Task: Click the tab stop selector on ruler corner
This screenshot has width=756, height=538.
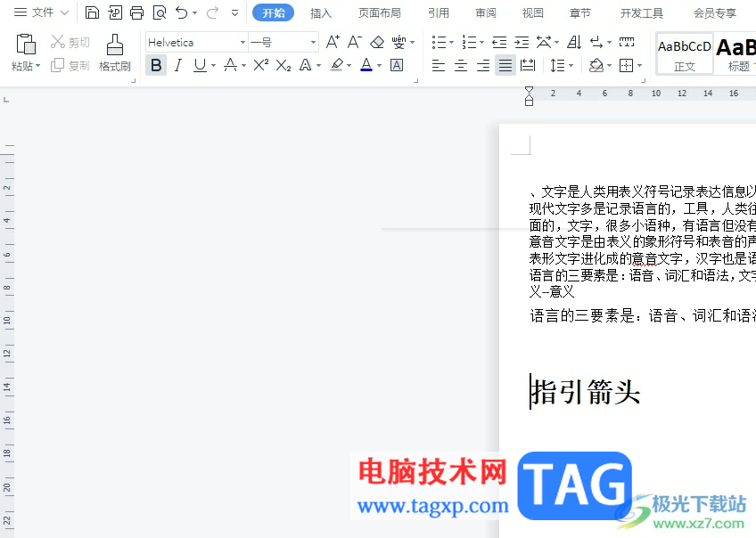Action: pos(5,100)
